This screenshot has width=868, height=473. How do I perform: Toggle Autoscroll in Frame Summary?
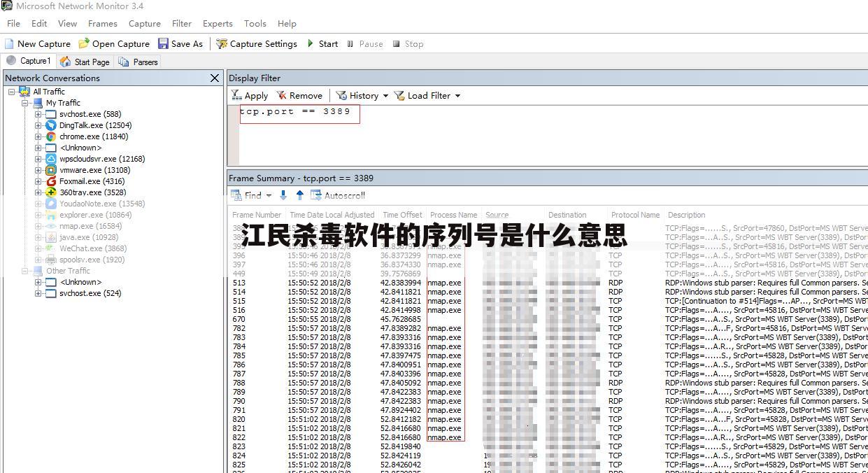pos(338,195)
